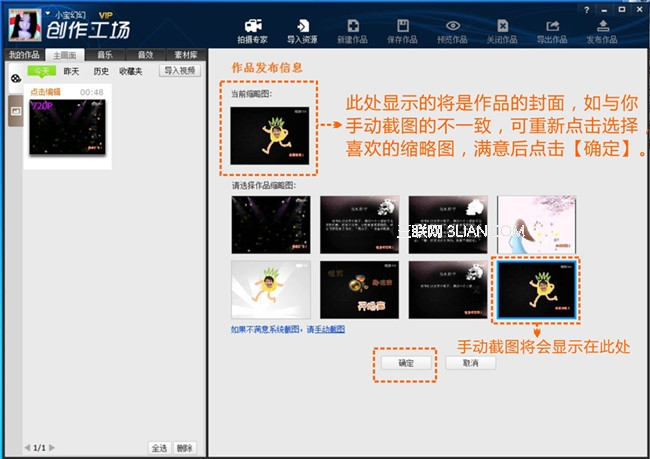Select the picture sidebar tab icon
650x459 pixels.
coord(16,111)
